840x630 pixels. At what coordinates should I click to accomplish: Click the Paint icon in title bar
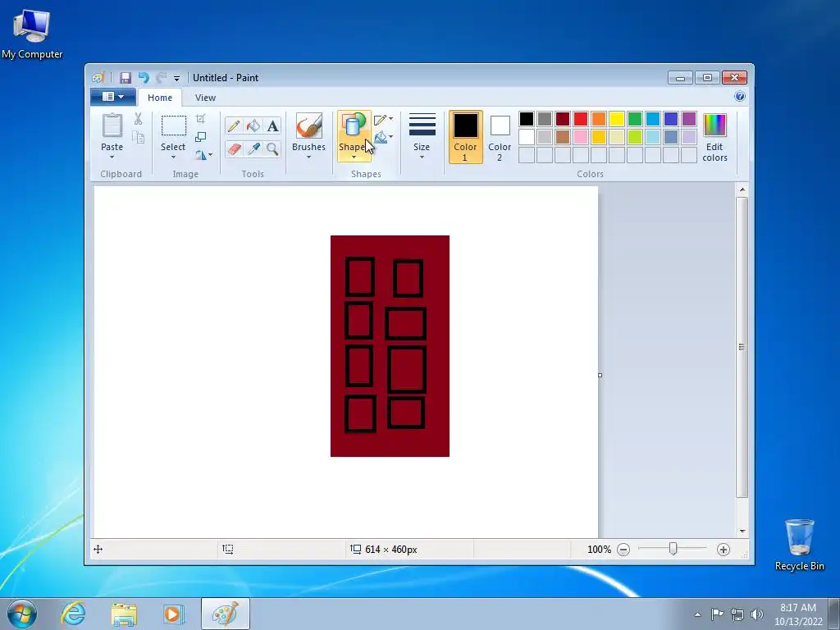point(98,78)
